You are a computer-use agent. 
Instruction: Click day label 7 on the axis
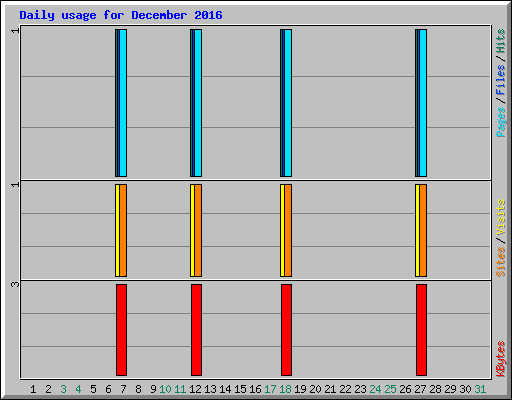tap(123, 389)
